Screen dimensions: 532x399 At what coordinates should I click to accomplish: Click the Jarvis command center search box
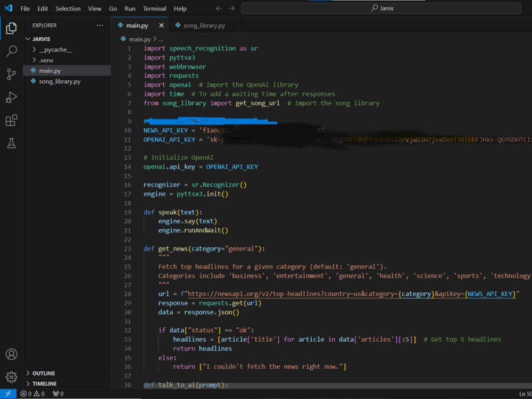381,8
